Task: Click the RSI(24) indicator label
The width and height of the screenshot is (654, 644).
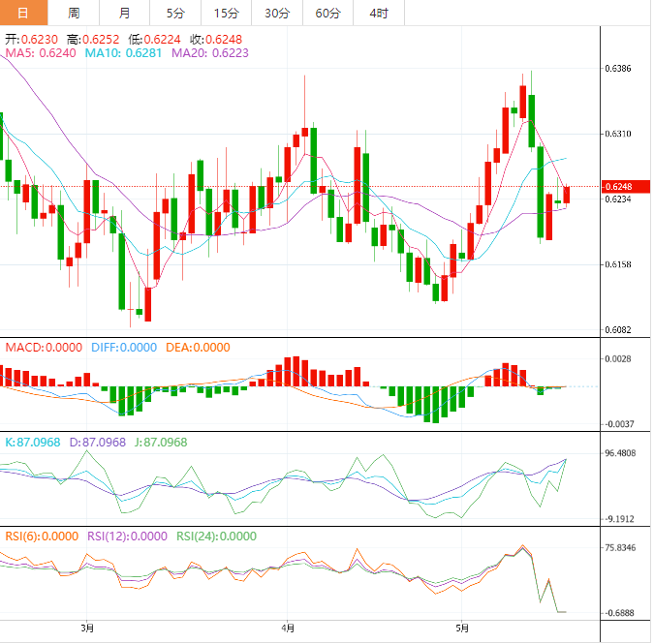Action: click(216, 537)
